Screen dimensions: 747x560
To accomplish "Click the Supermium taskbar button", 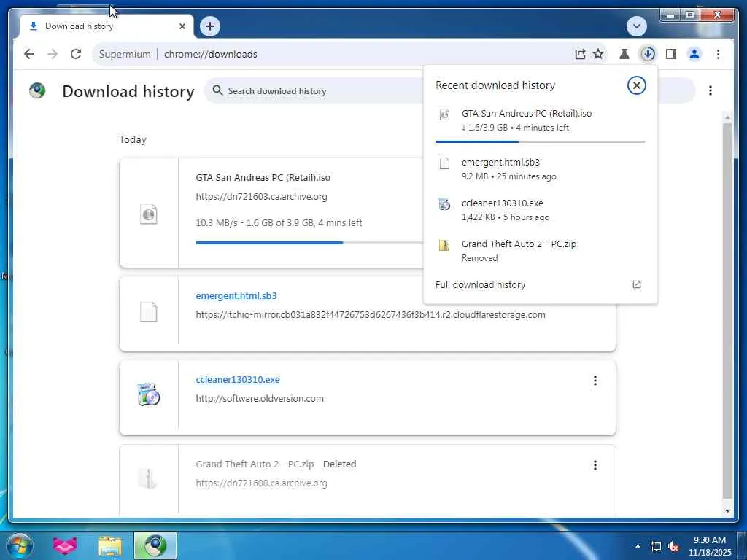I will (x=155, y=545).
